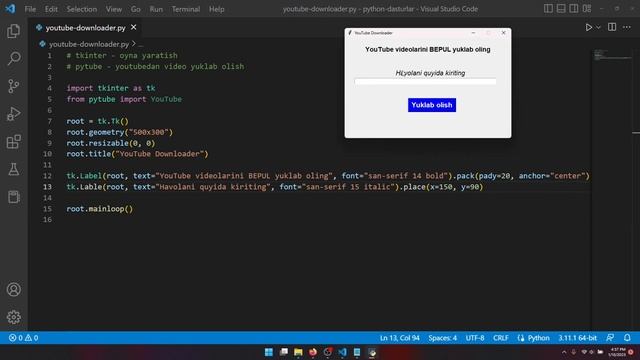Open the Manage gear icon

13,317
